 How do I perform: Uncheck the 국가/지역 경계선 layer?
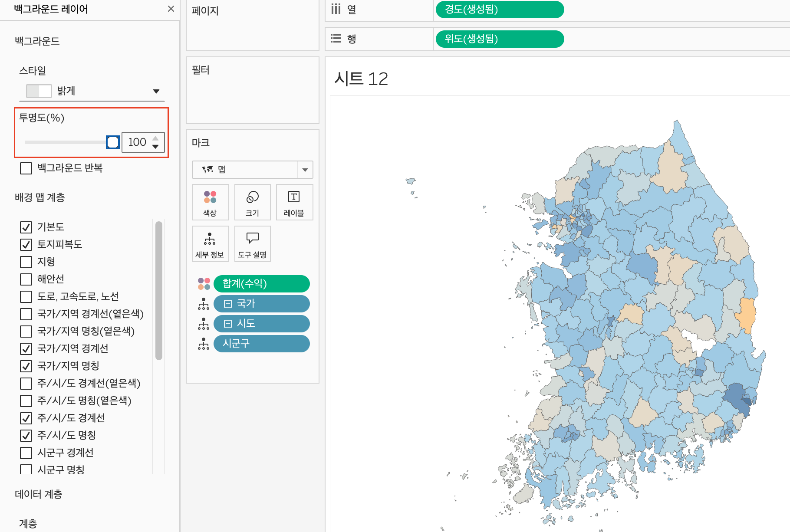[26, 348]
